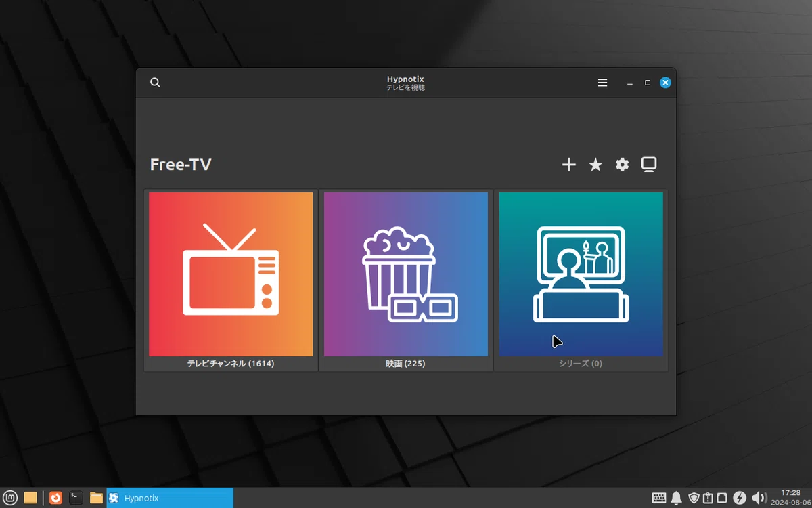Open the volume speaker tray icon
This screenshot has width=812, height=508.
pyautogui.click(x=759, y=499)
